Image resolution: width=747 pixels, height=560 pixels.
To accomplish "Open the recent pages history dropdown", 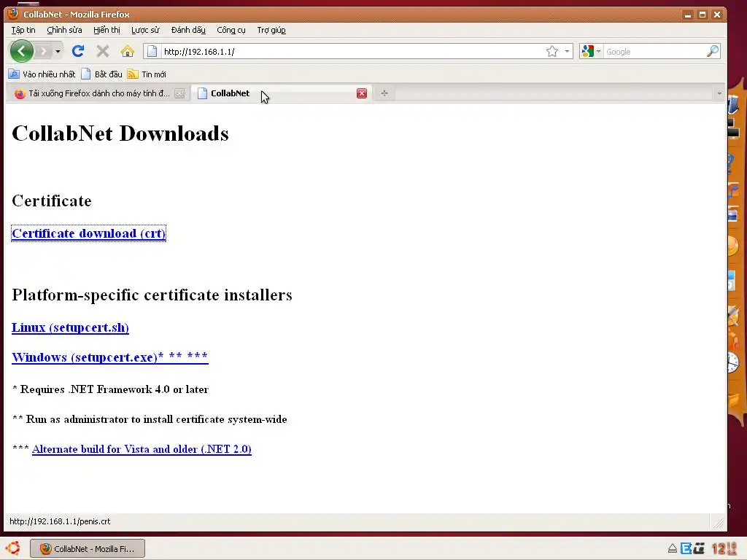I will [58, 51].
